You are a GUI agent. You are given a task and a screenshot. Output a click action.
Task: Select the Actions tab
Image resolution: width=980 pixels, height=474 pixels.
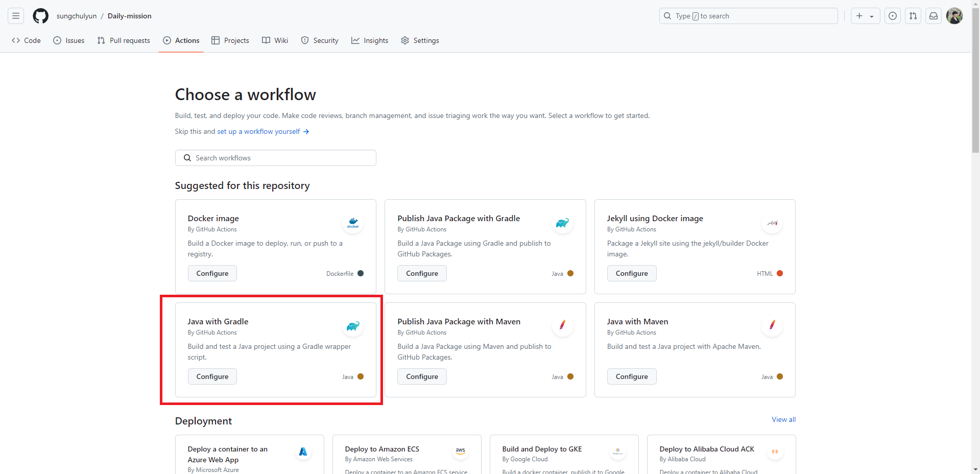click(x=181, y=40)
